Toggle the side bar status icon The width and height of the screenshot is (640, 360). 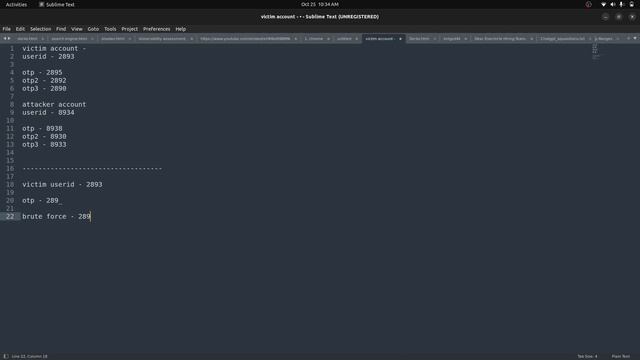coord(6,356)
